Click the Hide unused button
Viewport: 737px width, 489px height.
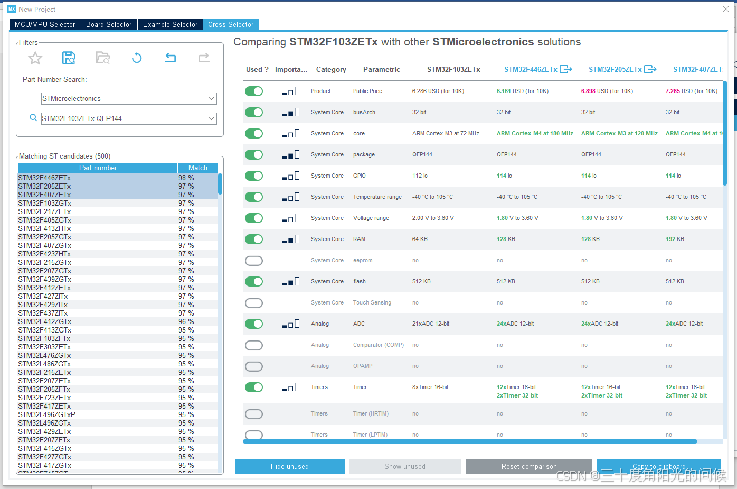tap(290, 466)
